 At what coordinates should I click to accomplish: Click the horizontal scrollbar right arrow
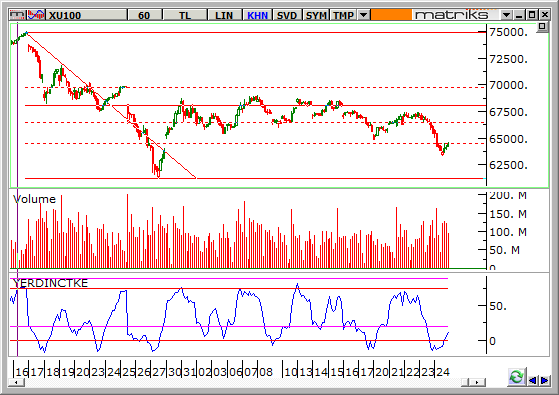tap(477, 382)
